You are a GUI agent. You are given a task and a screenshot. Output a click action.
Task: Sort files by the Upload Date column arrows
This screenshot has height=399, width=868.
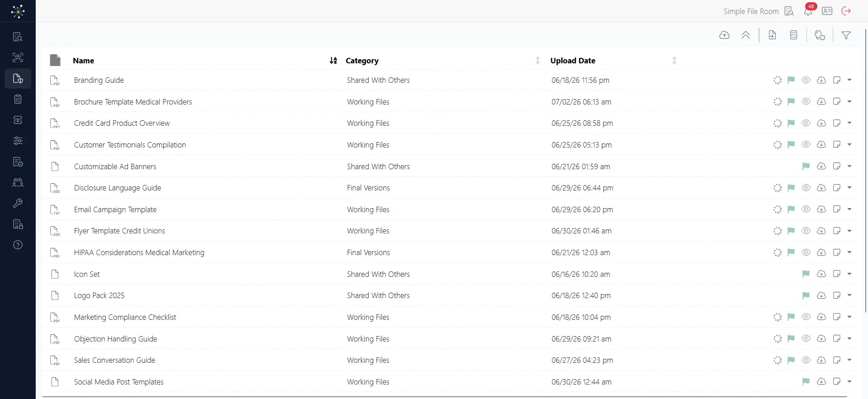[x=674, y=61]
